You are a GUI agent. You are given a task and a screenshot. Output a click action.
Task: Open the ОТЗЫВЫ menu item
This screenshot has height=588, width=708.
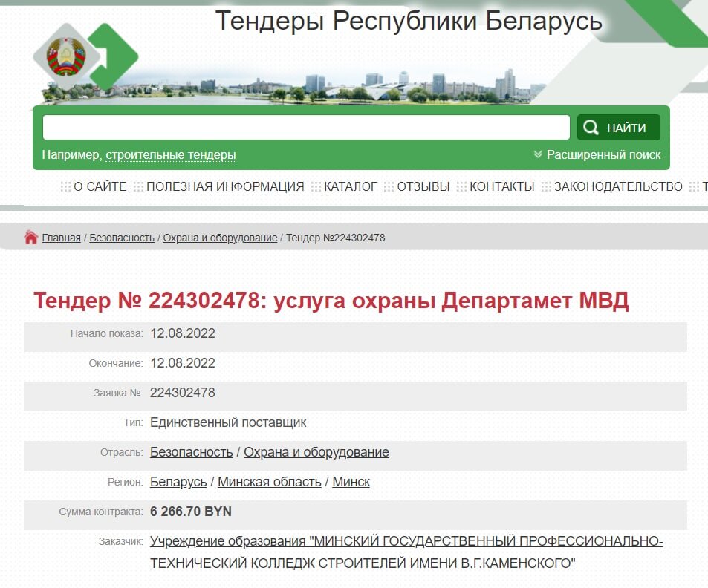click(423, 186)
